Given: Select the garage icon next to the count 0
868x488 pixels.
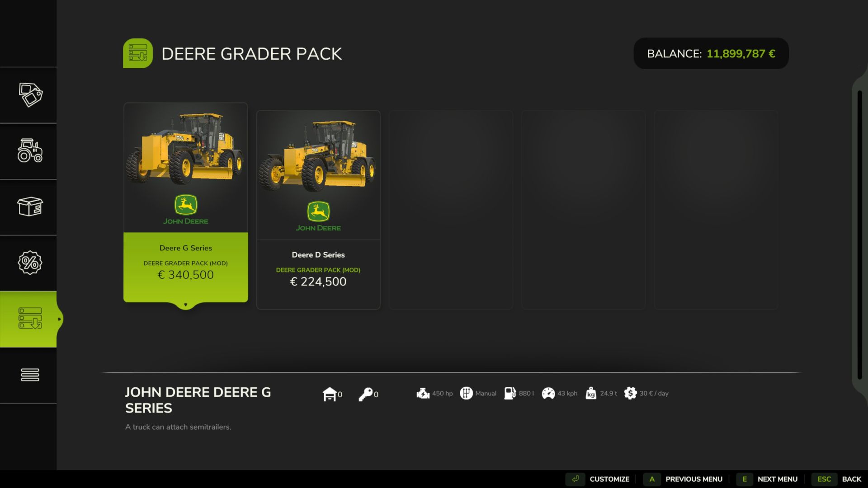Looking at the screenshot, I should coord(330,393).
